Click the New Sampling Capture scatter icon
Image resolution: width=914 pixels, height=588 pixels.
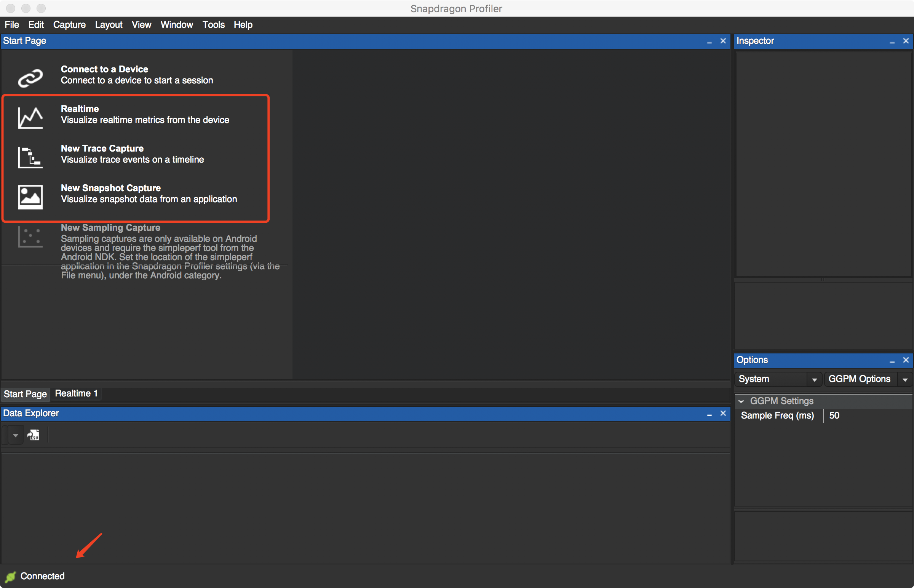pyautogui.click(x=30, y=236)
